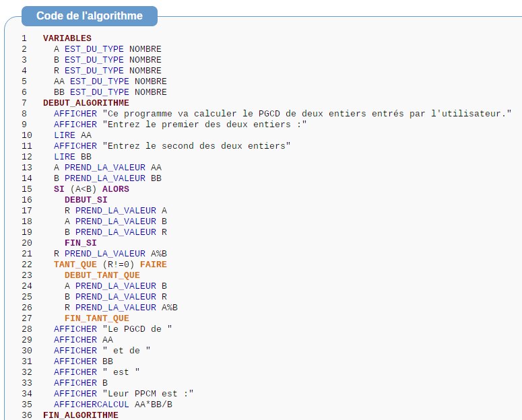
Task: Click 'A PREND_LA_VALEUR B' on line 18
Action: click(116, 221)
